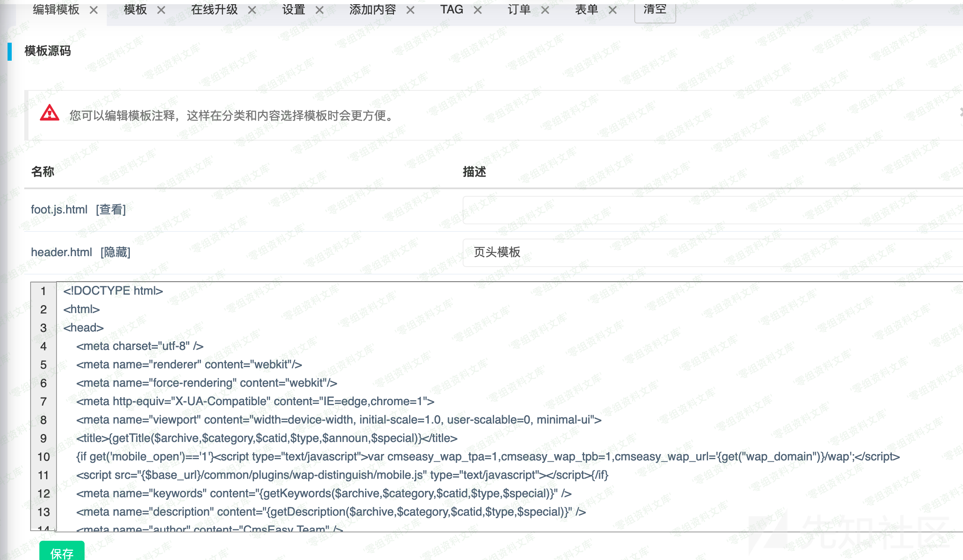Screen dimensions: 963x560
Task: Close the 编辑模板 tab with its X
Action: [94, 10]
